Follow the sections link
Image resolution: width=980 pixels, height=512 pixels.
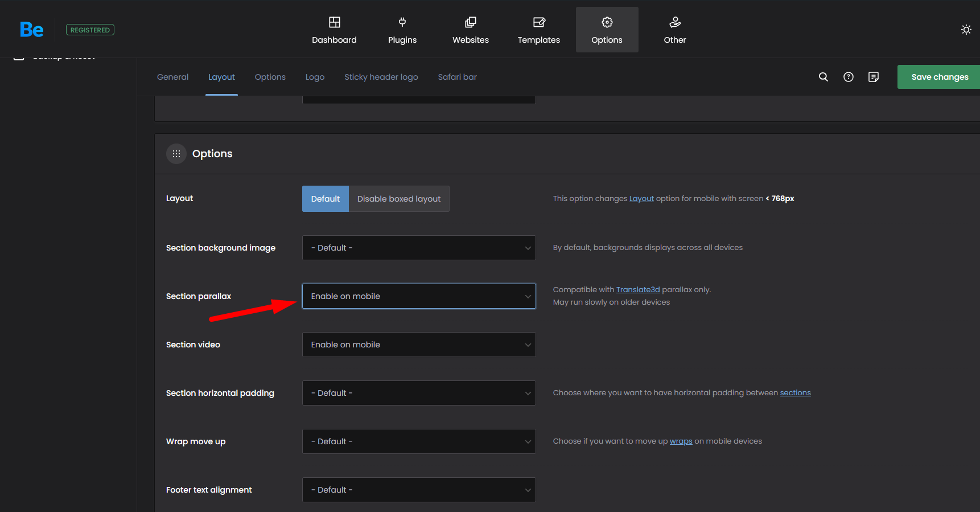tap(795, 393)
